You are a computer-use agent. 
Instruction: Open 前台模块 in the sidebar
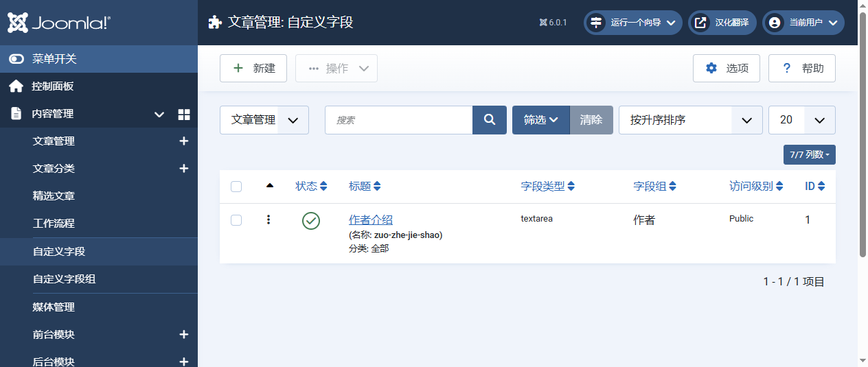tap(54, 335)
